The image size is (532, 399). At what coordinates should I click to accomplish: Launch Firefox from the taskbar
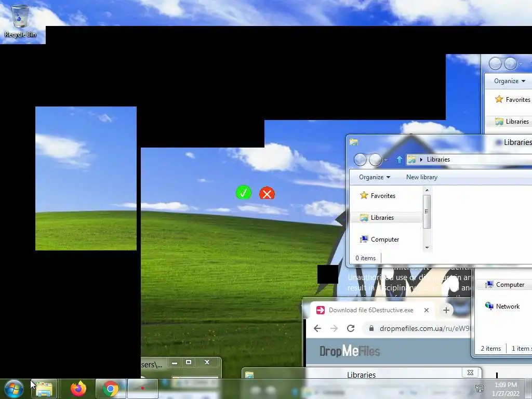pyautogui.click(x=78, y=389)
